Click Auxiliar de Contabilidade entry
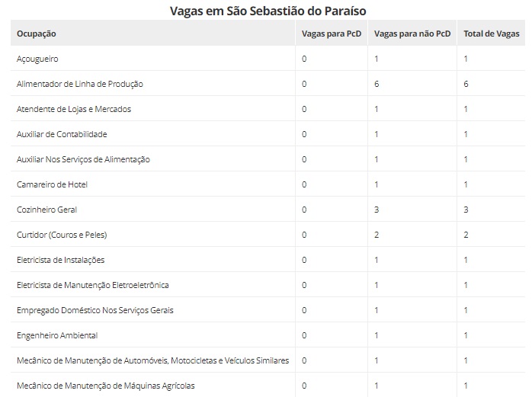Viewport: 532px width, 397px height. point(63,134)
